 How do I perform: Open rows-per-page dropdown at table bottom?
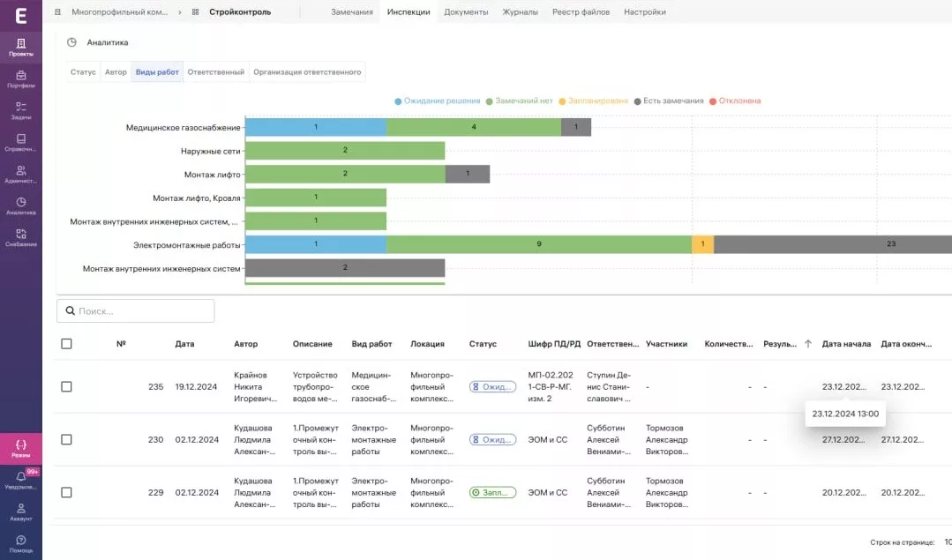(947, 542)
